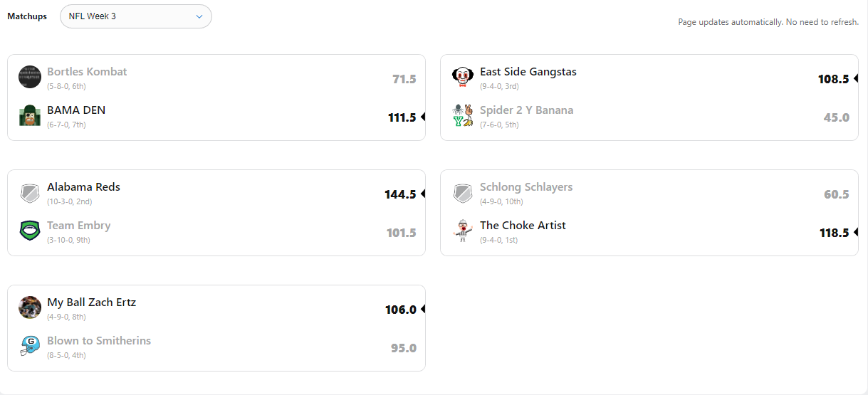Click Team Embry green football logo
This screenshot has height=395, width=868.
pyautogui.click(x=30, y=231)
